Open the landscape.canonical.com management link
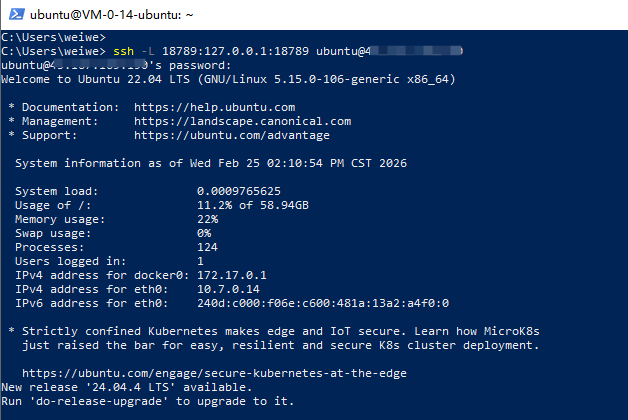Viewport: 628px width, 420px height. point(256,121)
